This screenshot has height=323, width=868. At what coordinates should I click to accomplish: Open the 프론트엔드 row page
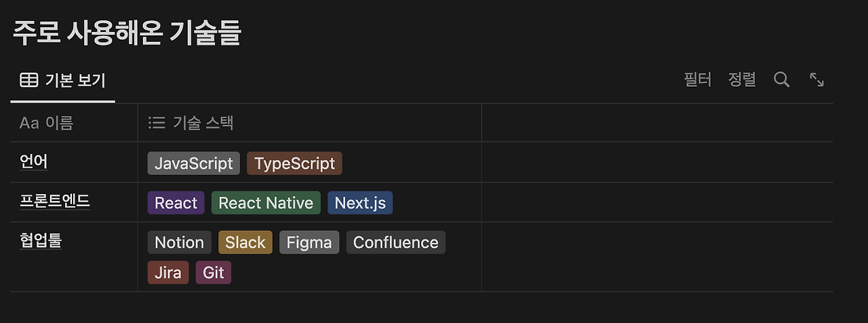(x=55, y=202)
